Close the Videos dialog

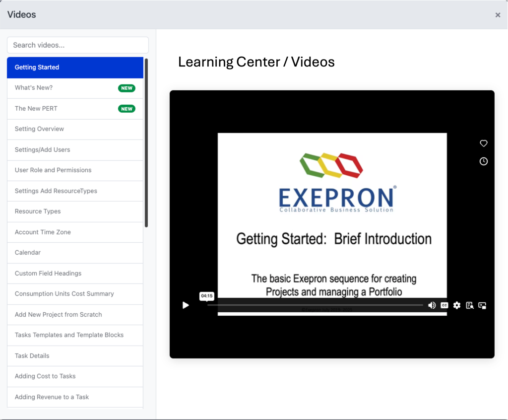498,15
